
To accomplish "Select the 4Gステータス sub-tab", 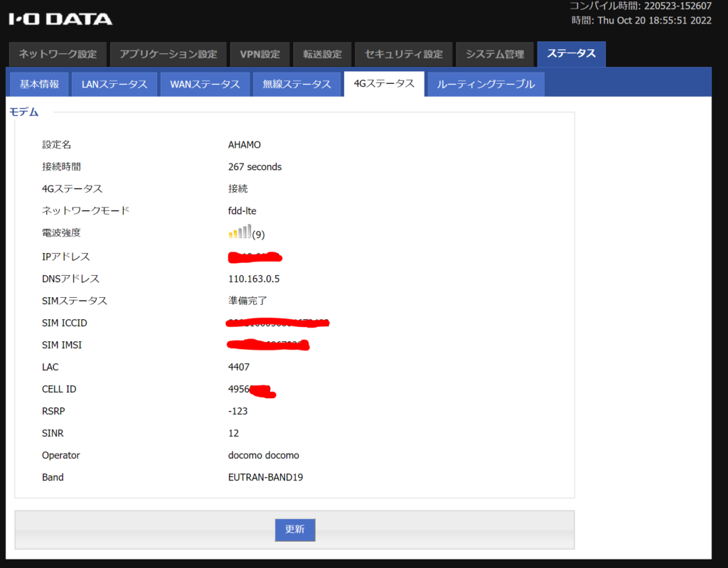I will click(384, 84).
